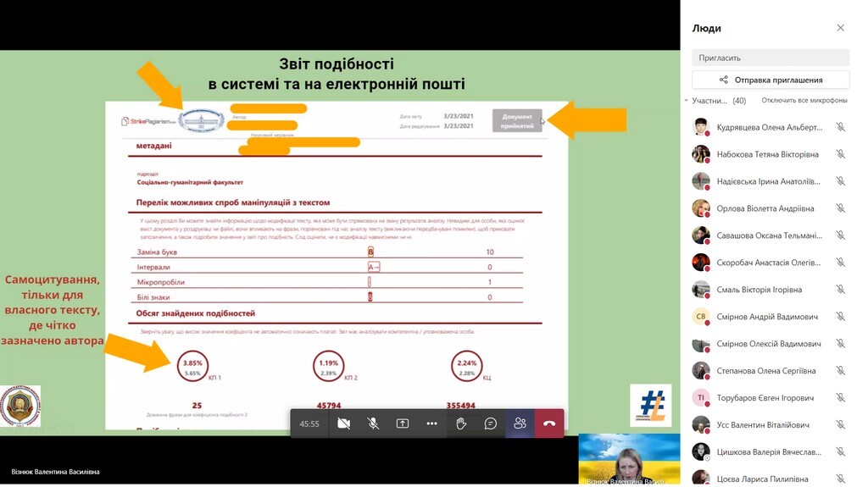Select participant Цишкова Валерія Вячеслав...

pos(770,452)
